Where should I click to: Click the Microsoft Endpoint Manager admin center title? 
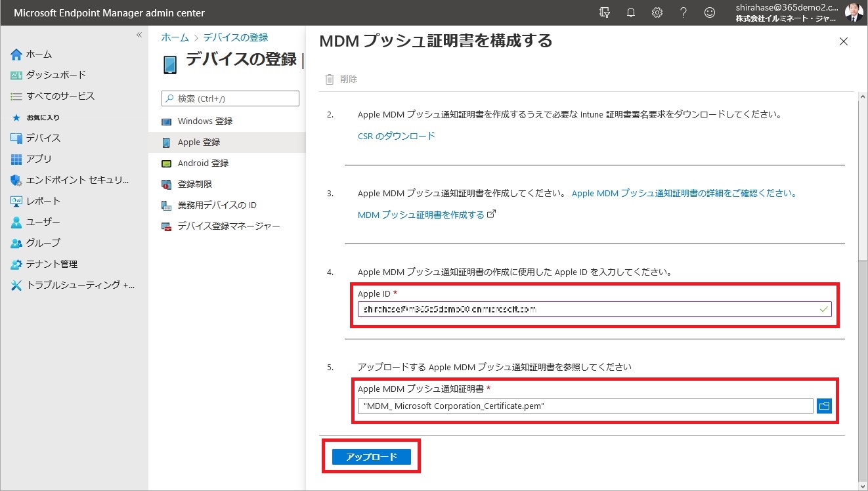[109, 13]
